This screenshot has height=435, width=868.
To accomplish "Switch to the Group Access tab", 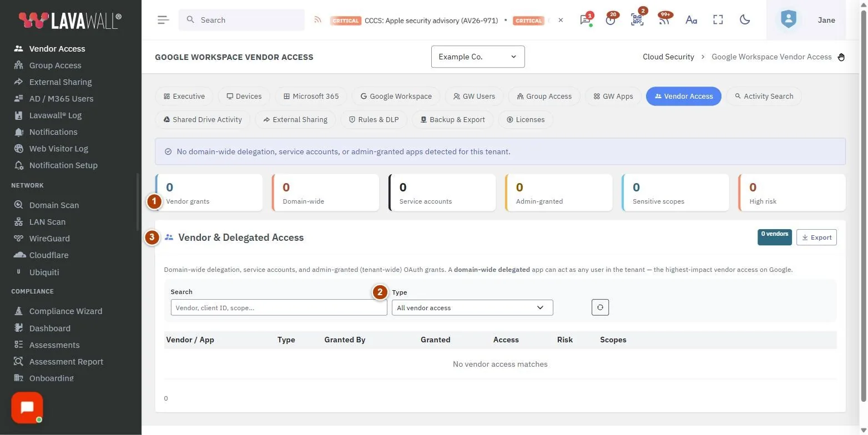I will (x=544, y=96).
